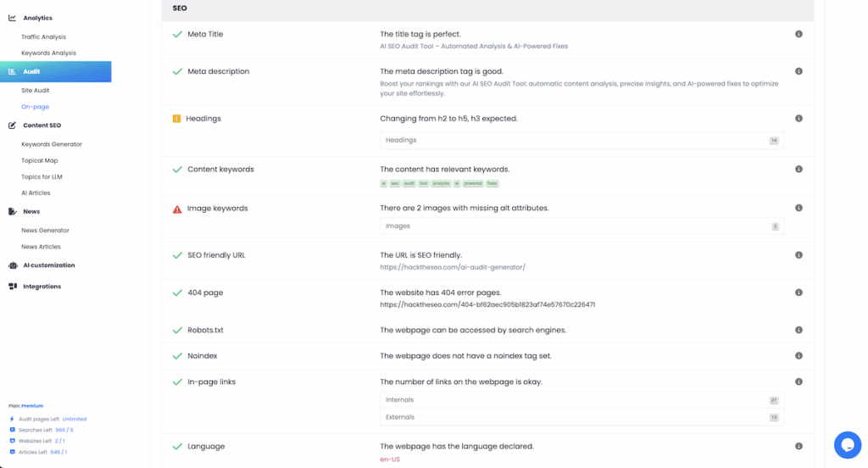Open info icon for Image keywords row

pyautogui.click(x=798, y=209)
